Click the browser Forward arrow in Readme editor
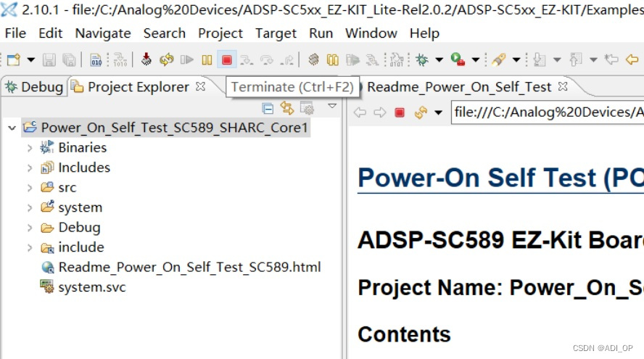 point(380,112)
